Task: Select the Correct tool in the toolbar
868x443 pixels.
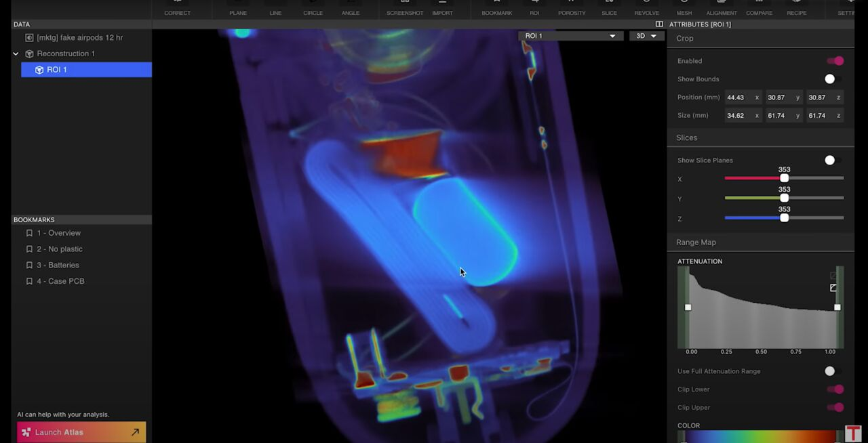Action: tap(177, 9)
